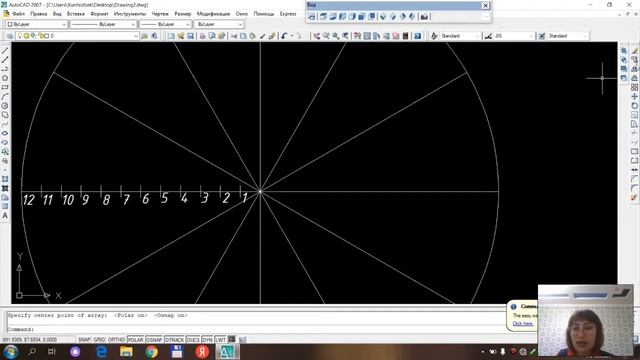Click the Copy icon in standard toolbar
This screenshot has height=360, width=640.
243,36
